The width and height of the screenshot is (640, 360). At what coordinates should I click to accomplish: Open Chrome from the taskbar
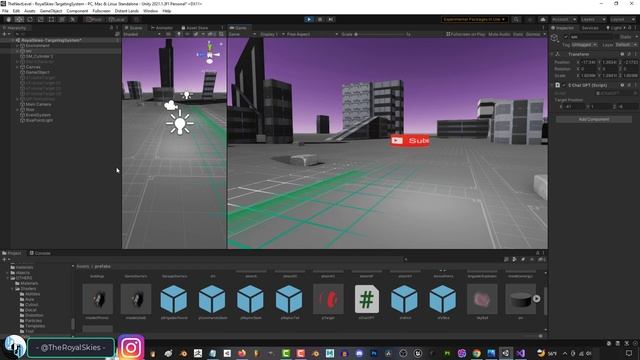point(476,353)
